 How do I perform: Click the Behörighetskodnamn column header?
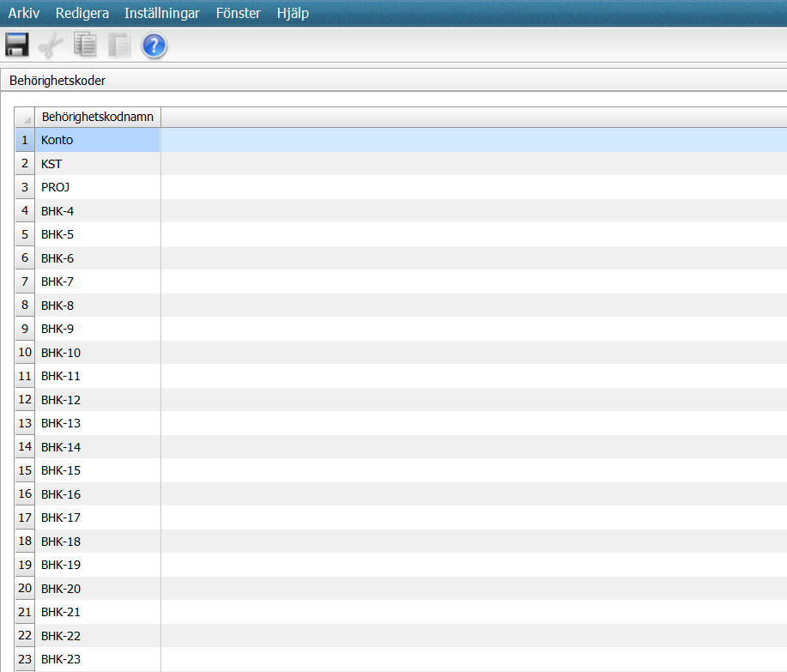98,117
